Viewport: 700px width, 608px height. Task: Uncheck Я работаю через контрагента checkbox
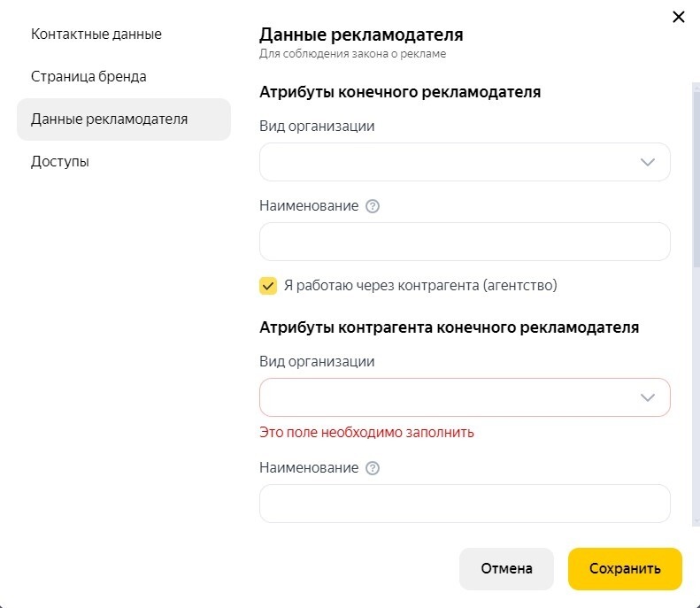click(268, 286)
